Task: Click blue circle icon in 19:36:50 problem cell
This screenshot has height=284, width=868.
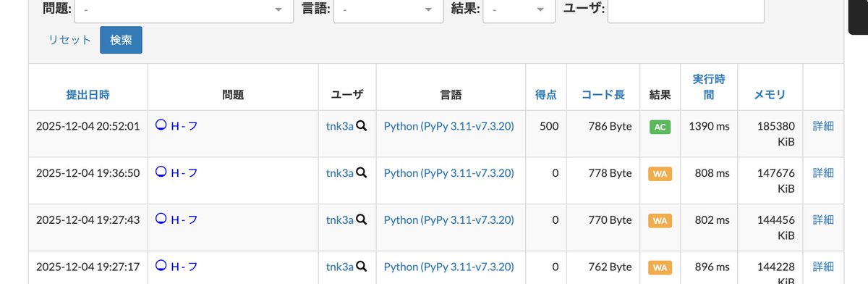Action: pyautogui.click(x=161, y=172)
